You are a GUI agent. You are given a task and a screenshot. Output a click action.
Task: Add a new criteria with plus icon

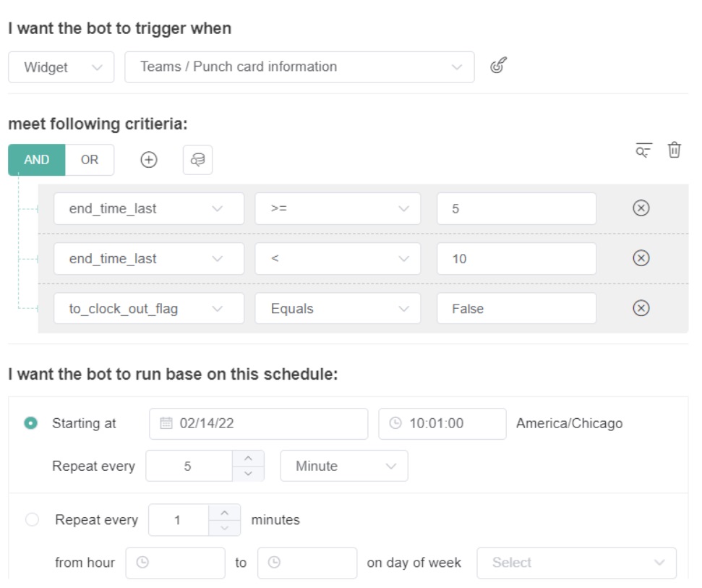coord(148,160)
